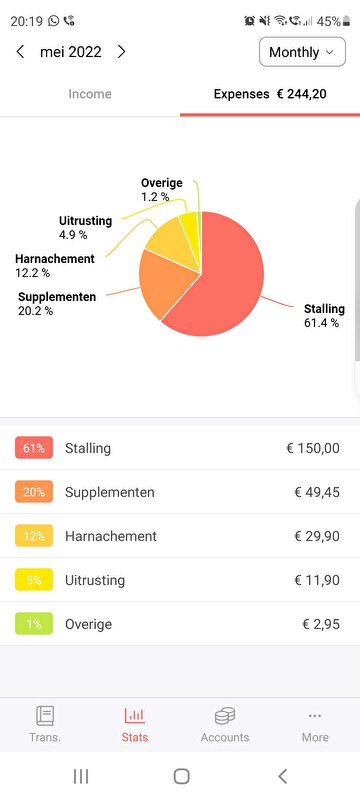Switch to the Expenses tab

270,94
